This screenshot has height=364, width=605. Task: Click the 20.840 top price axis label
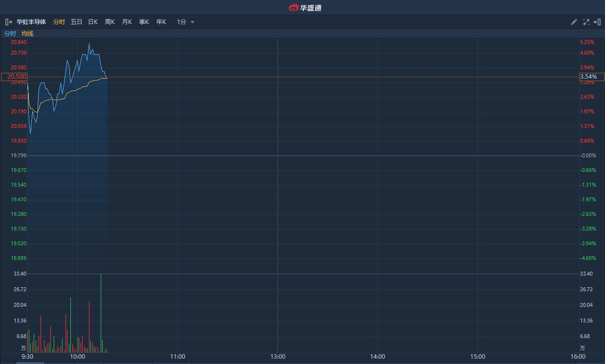(x=19, y=42)
